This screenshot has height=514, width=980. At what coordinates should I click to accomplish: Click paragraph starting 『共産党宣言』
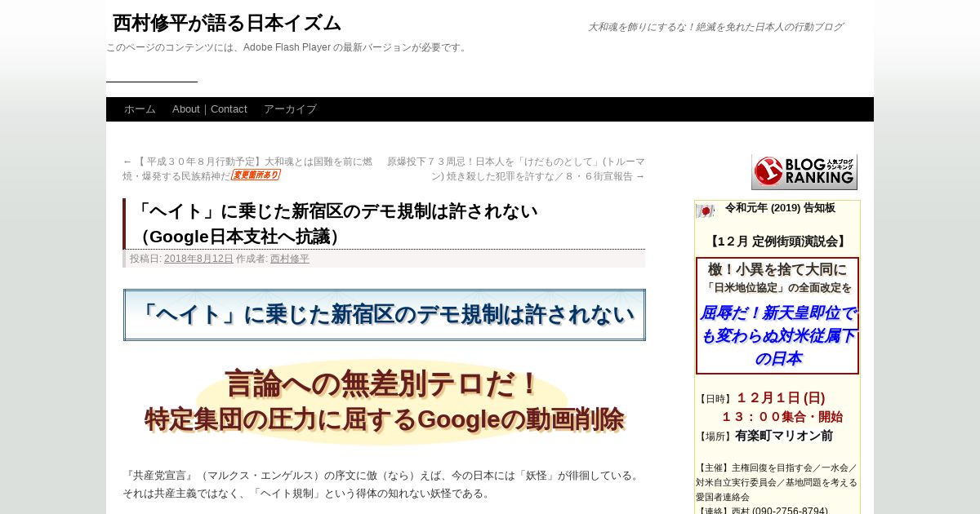click(382, 485)
